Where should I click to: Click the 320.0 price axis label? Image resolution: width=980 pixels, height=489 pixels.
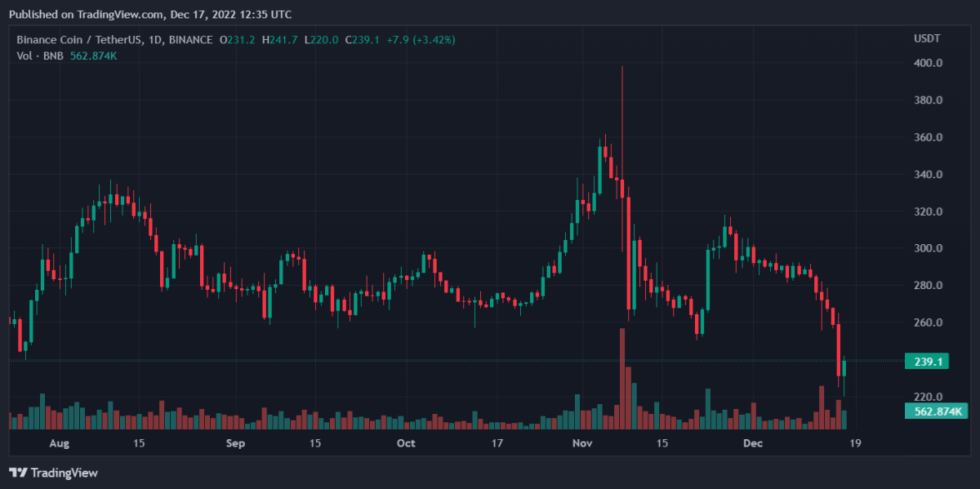[929, 211]
